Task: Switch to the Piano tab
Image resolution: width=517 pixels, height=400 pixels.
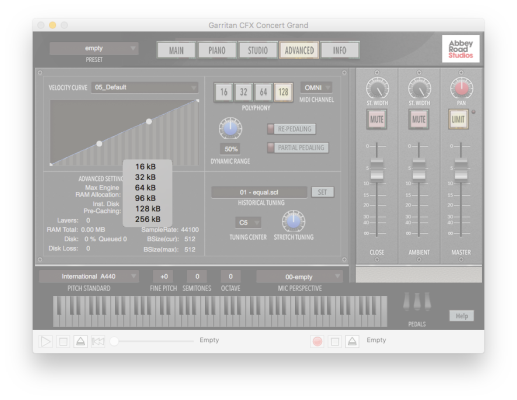Action: click(217, 50)
